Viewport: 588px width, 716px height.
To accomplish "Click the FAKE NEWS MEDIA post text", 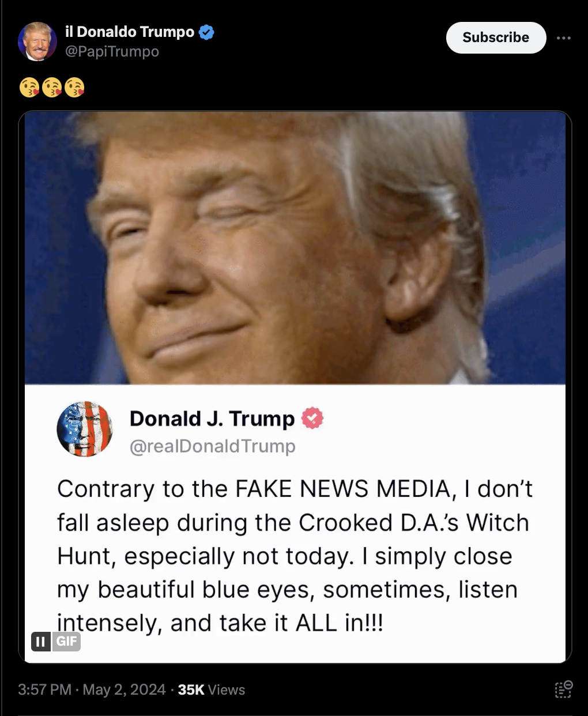I will click(295, 556).
